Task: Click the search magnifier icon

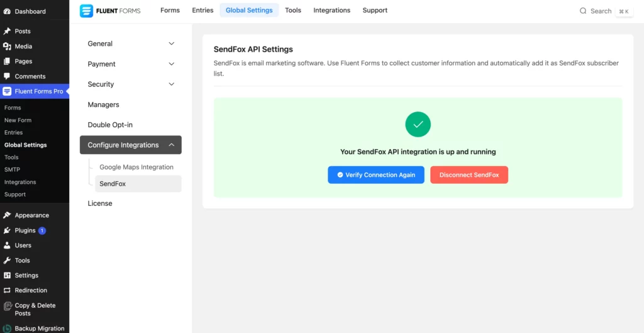Action: [x=583, y=11]
